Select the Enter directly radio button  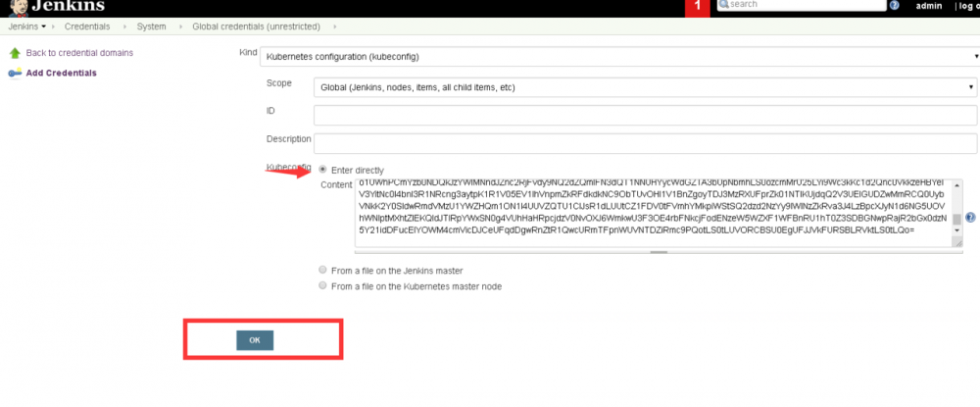tap(322, 170)
